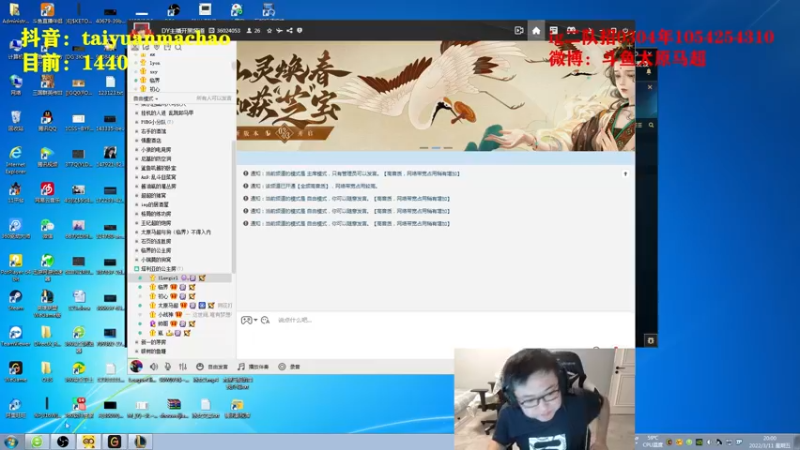This screenshot has width=800, height=450.
Task: Expand the PUBG小分队 channel
Action: [x=157, y=122]
